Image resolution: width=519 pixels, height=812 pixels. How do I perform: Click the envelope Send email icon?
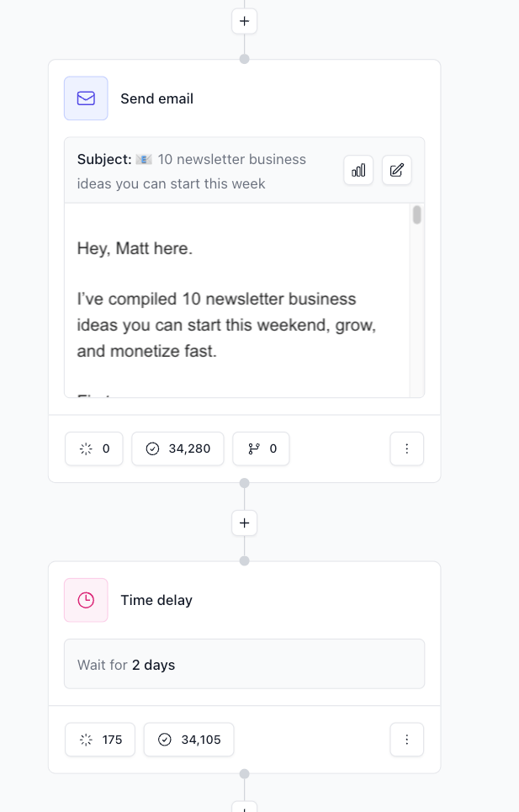pyautogui.click(x=86, y=98)
